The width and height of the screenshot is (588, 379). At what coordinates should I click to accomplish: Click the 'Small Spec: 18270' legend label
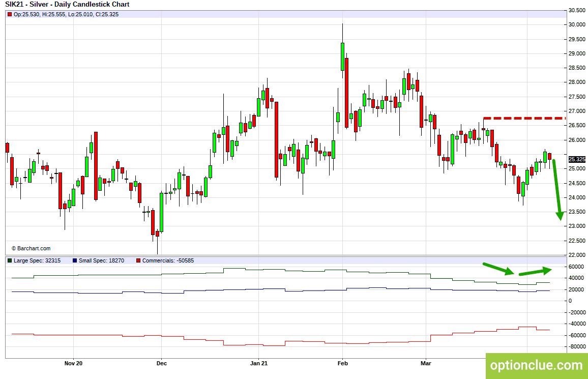(x=101, y=260)
